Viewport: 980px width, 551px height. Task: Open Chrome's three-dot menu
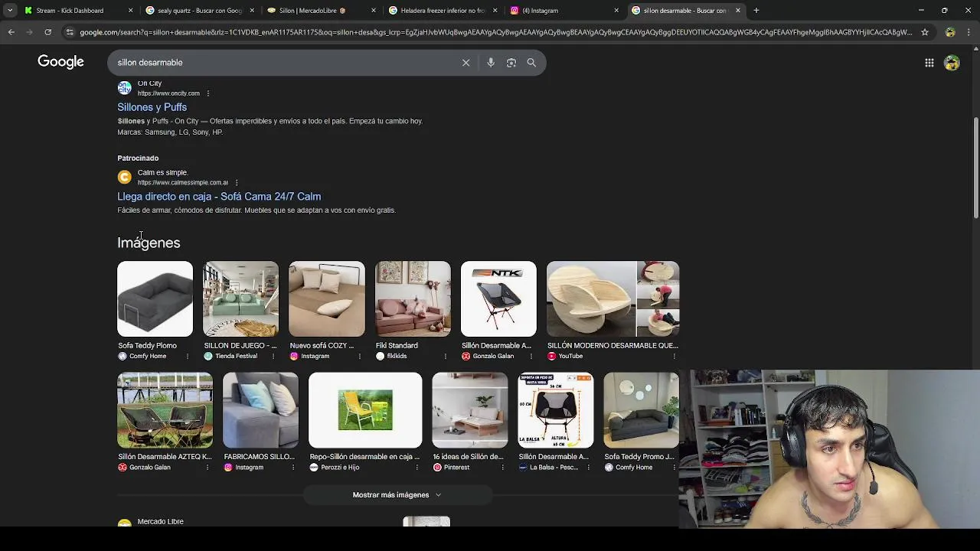pos(969,32)
